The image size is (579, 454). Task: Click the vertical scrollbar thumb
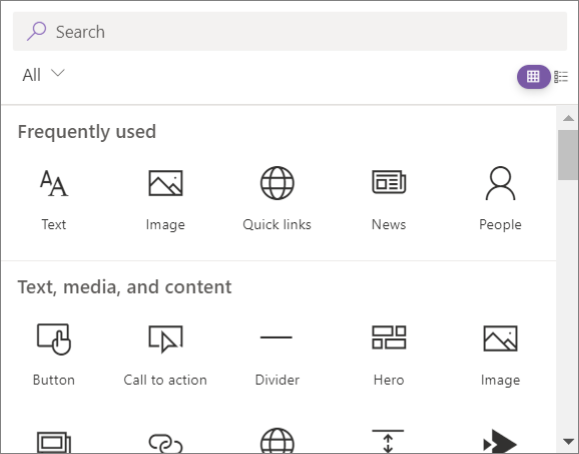click(568, 155)
